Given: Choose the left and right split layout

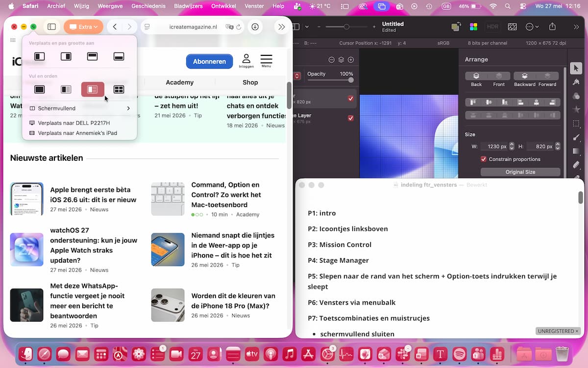Looking at the screenshot, I should pos(66,90).
